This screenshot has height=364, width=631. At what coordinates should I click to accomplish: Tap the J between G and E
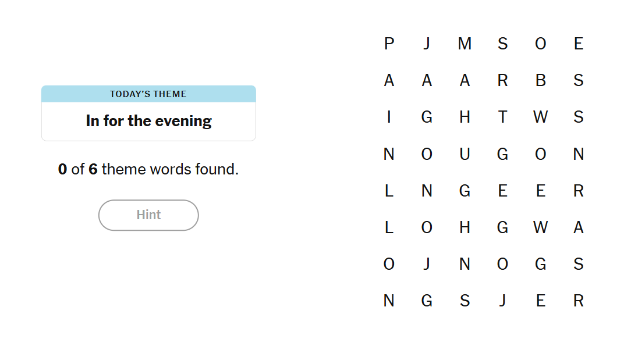click(502, 301)
